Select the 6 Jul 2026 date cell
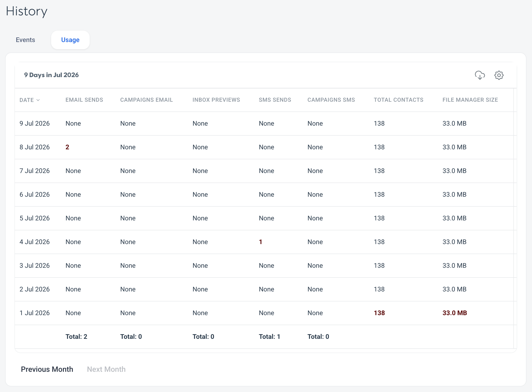The image size is (532, 392). click(35, 195)
